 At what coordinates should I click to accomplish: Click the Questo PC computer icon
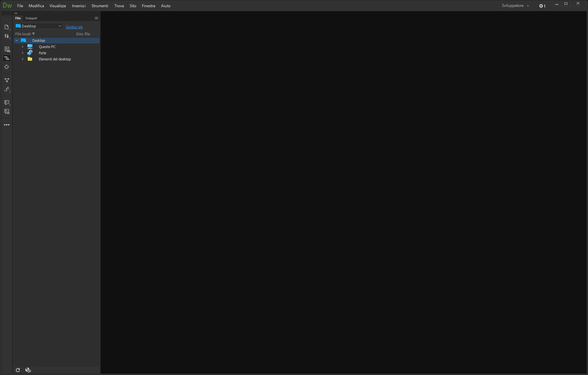[x=30, y=47]
